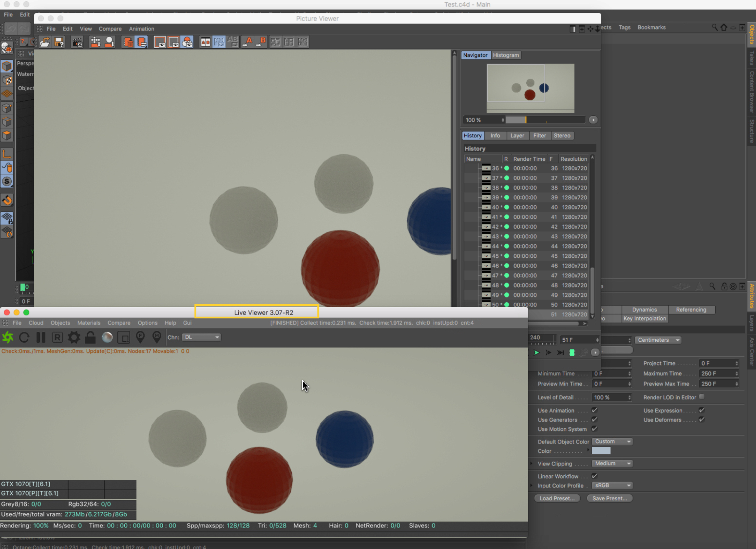Toggle the resolution lock icon

90,338
